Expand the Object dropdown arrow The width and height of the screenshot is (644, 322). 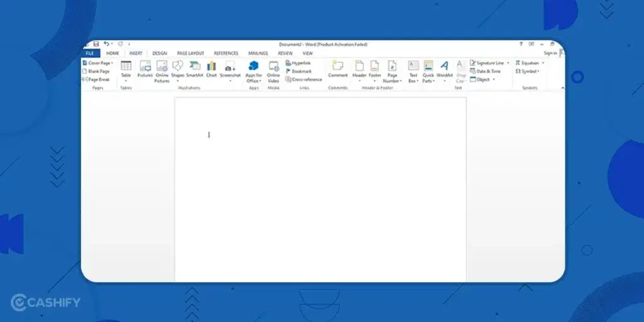pyautogui.click(x=494, y=80)
